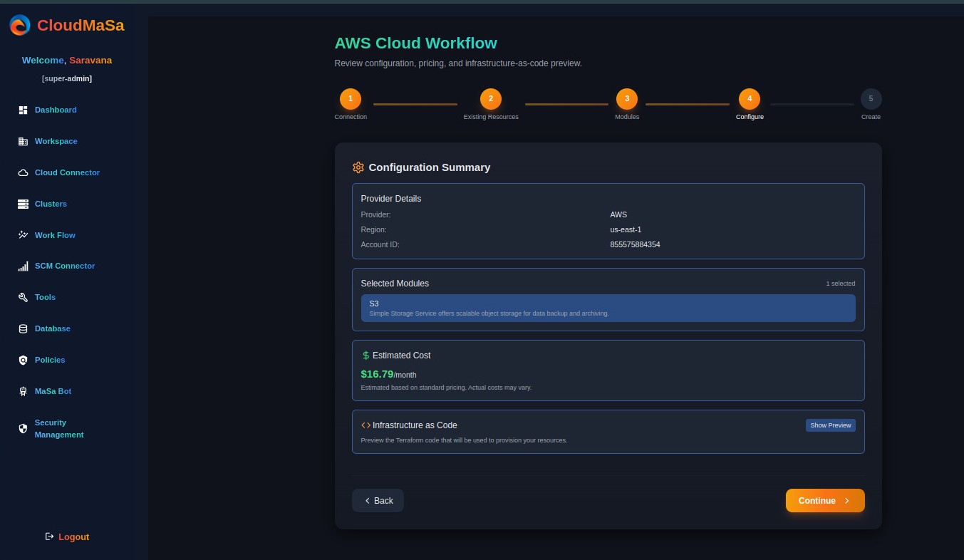964x560 pixels.
Task: Go Back to the previous step
Action: point(378,501)
